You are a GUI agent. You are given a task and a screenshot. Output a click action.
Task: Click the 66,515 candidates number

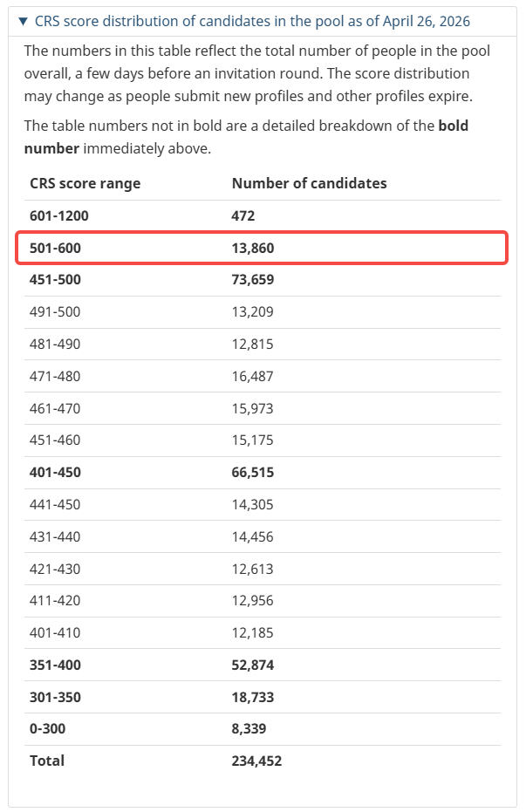(x=253, y=473)
